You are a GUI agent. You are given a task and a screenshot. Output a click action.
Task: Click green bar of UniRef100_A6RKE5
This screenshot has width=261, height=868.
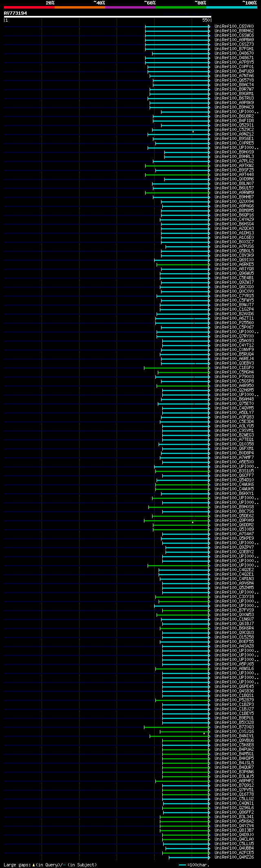(183, 265)
